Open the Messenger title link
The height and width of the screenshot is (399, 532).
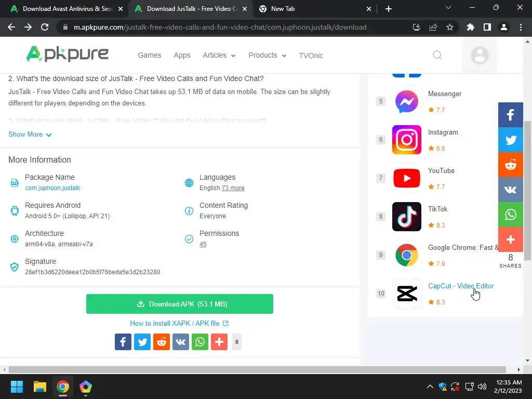445,94
